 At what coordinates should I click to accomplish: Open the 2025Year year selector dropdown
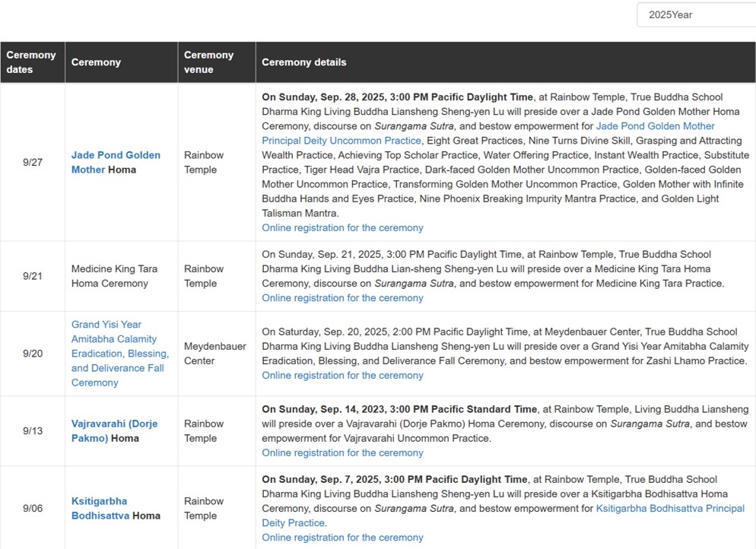pyautogui.click(x=696, y=15)
